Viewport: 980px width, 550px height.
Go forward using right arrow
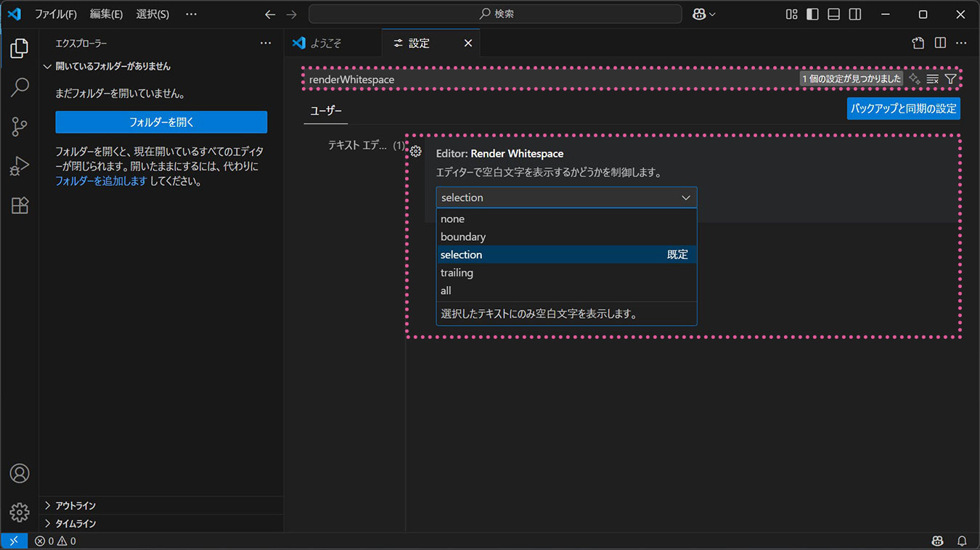click(292, 14)
